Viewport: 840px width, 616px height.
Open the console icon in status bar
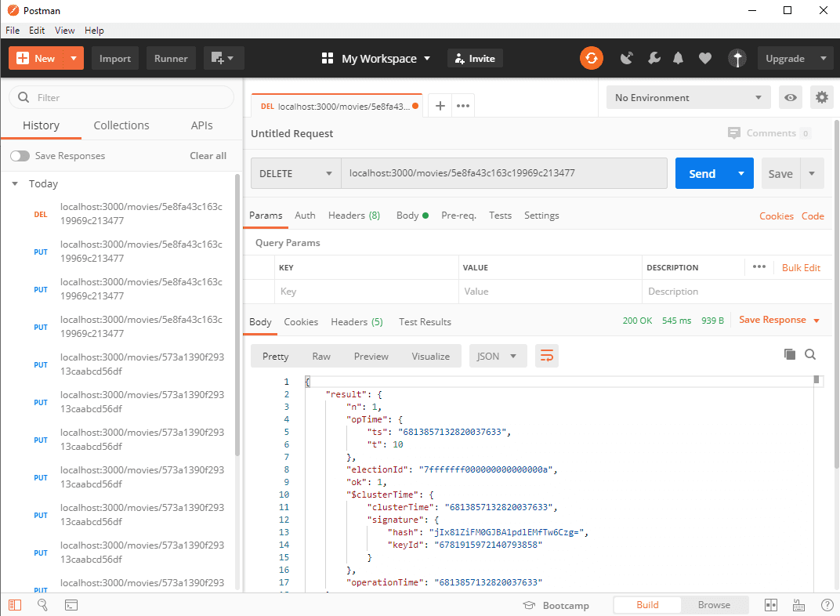click(71, 605)
